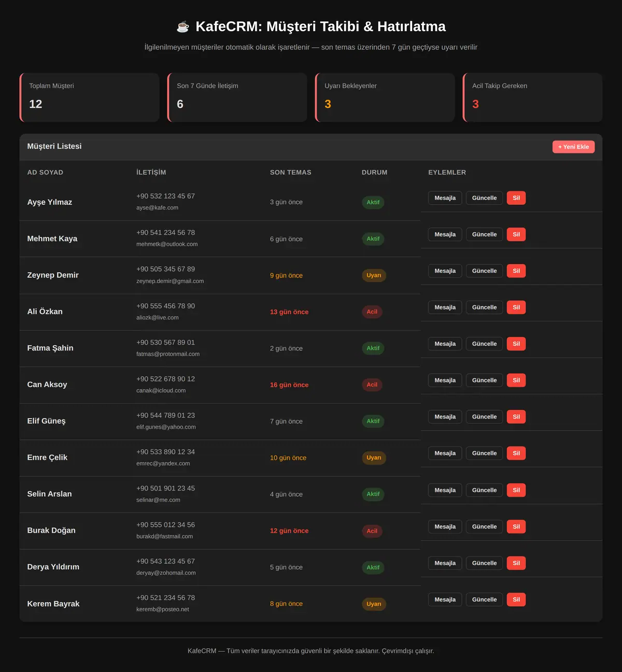Delete Fatma Şahin's record
This screenshot has height=672, width=622.
516,344
